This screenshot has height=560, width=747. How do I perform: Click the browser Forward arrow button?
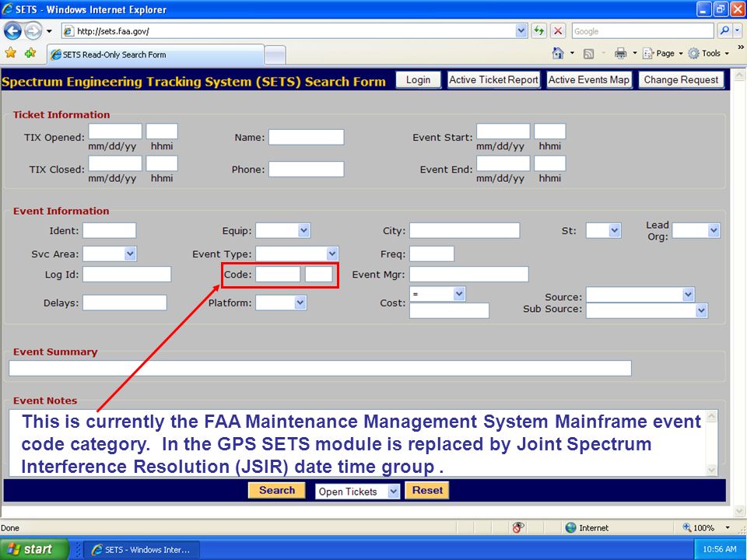click(33, 31)
